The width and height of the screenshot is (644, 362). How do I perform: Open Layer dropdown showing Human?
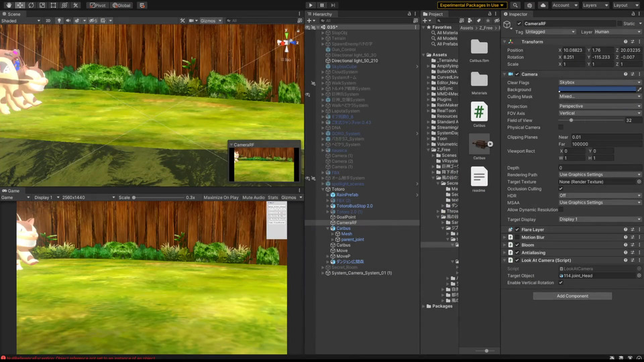tap(617, 32)
